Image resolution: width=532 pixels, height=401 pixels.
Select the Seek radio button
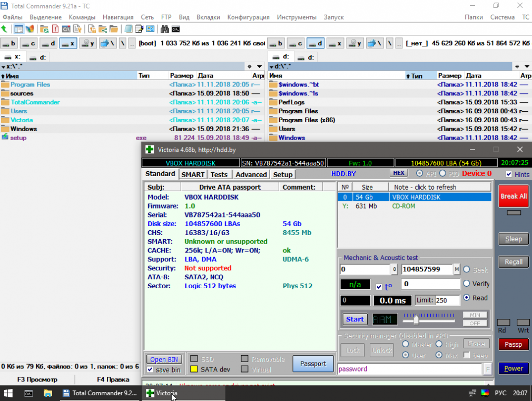coord(467,269)
